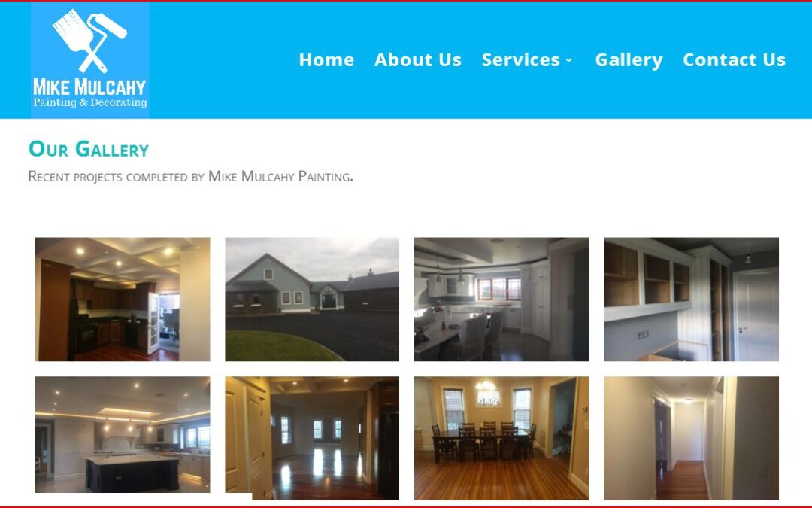Select the Gallery navigation link
The image size is (812, 508).
click(629, 60)
